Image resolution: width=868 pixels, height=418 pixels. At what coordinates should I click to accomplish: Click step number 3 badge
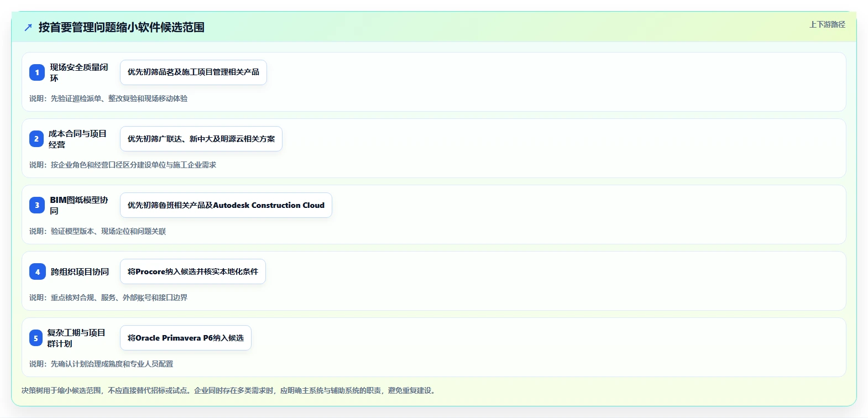click(x=37, y=205)
